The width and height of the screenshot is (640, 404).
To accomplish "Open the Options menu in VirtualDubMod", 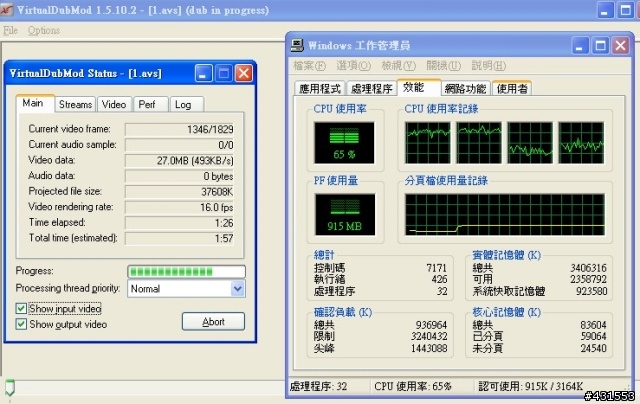I will [44, 30].
